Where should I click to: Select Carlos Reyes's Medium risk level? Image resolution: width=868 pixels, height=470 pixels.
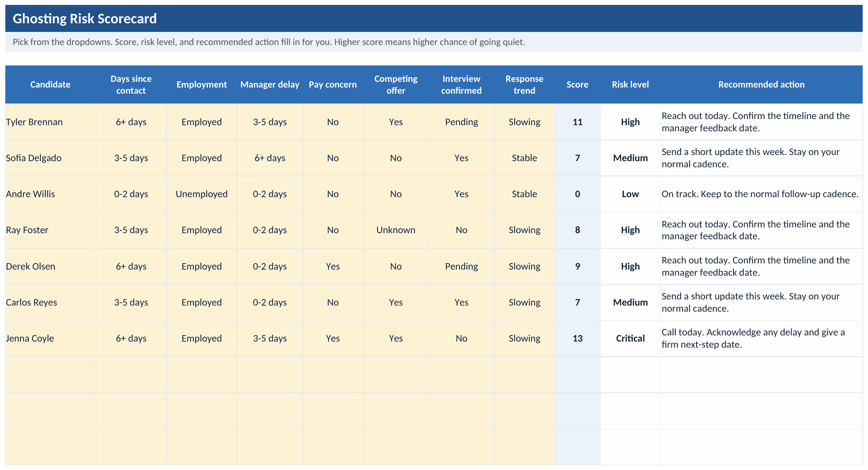[630, 302]
